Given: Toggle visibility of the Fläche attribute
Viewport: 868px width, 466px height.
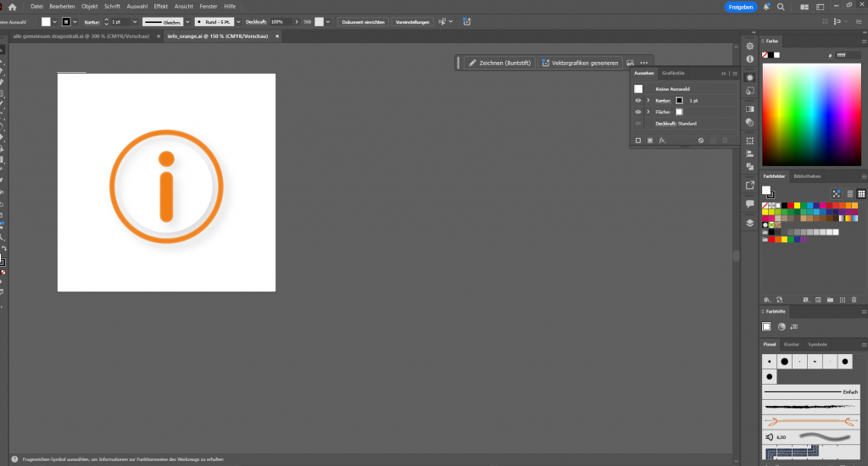Looking at the screenshot, I should (638, 112).
